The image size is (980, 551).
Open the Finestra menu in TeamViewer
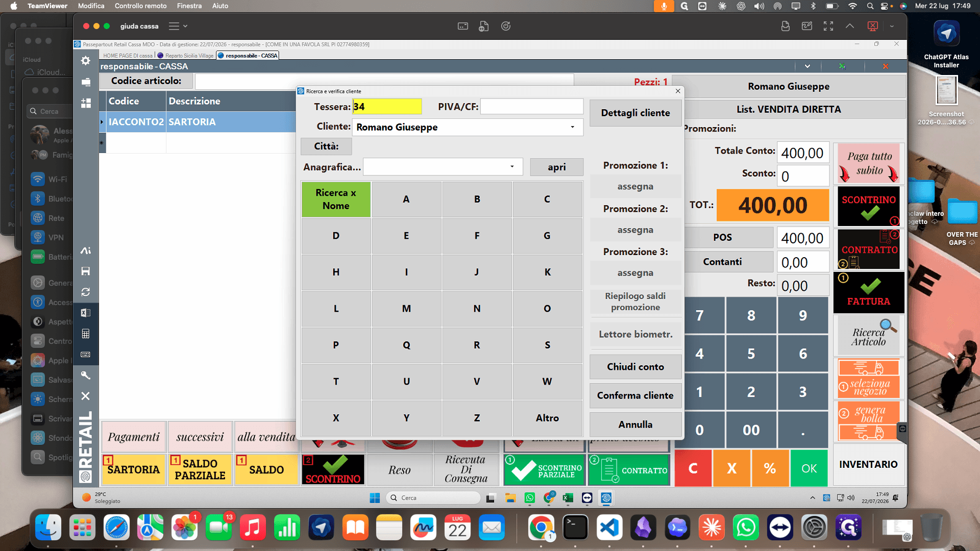pos(189,6)
